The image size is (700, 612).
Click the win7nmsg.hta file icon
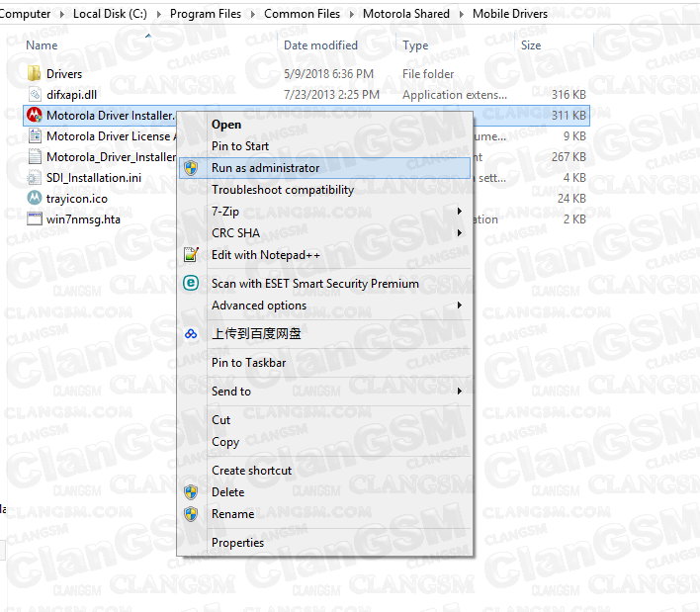click(x=35, y=219)
